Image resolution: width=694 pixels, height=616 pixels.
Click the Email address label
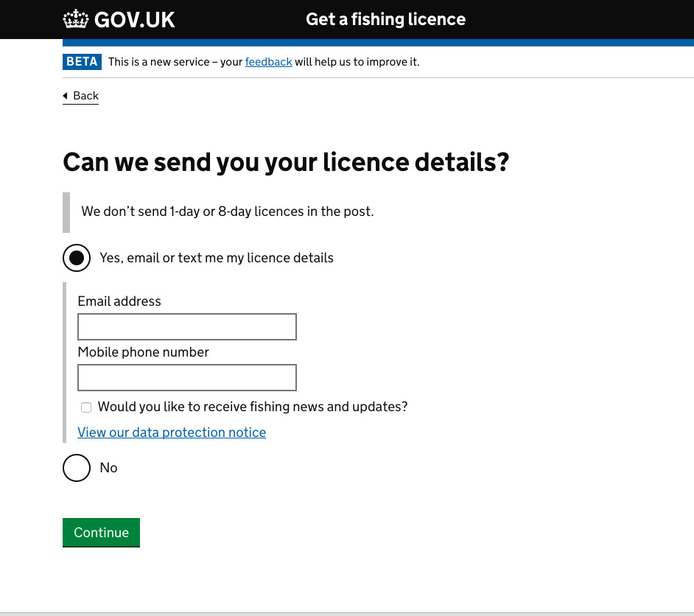[119, 301]
